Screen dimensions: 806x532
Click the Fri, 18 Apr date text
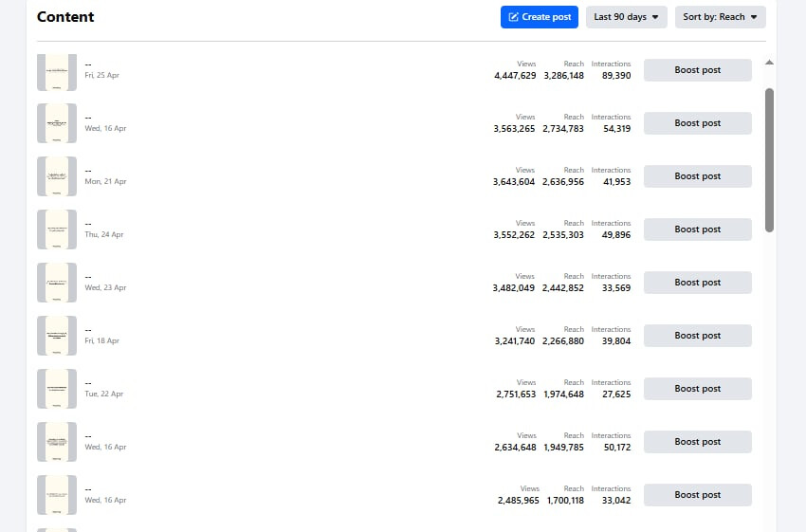click(x=101, y=340)
